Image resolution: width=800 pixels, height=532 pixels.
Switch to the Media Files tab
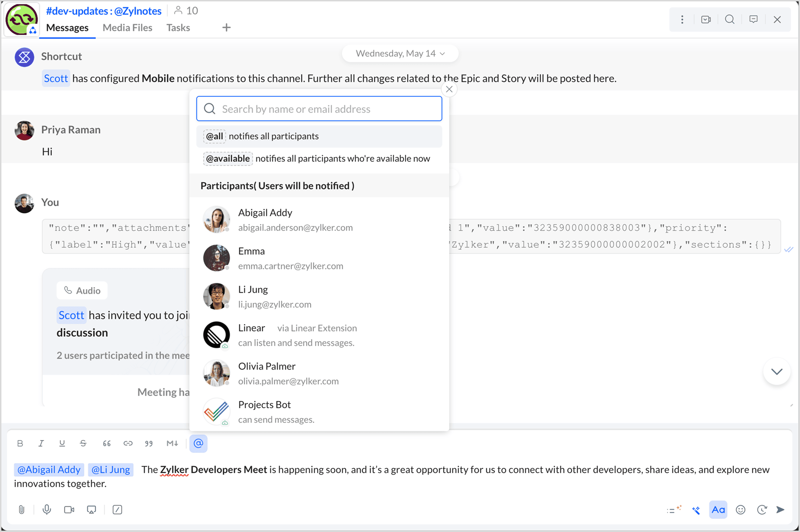pyautogui.click(x=127, y=28)
